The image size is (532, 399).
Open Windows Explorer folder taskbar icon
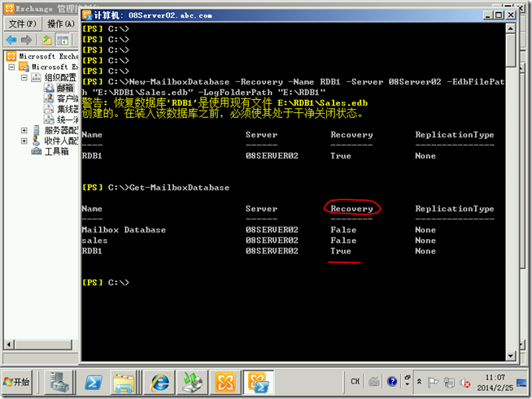124,383
